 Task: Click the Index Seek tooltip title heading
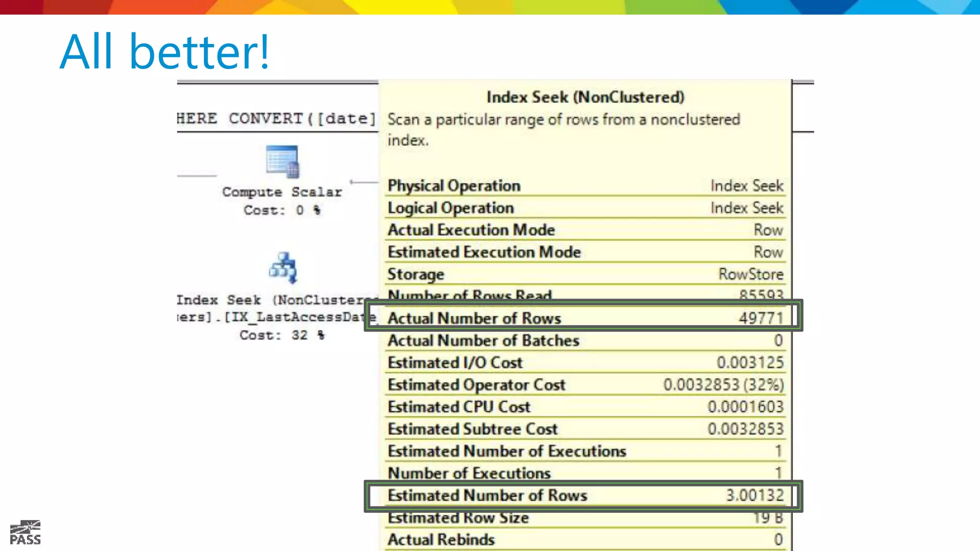click(x=585, y=97)
